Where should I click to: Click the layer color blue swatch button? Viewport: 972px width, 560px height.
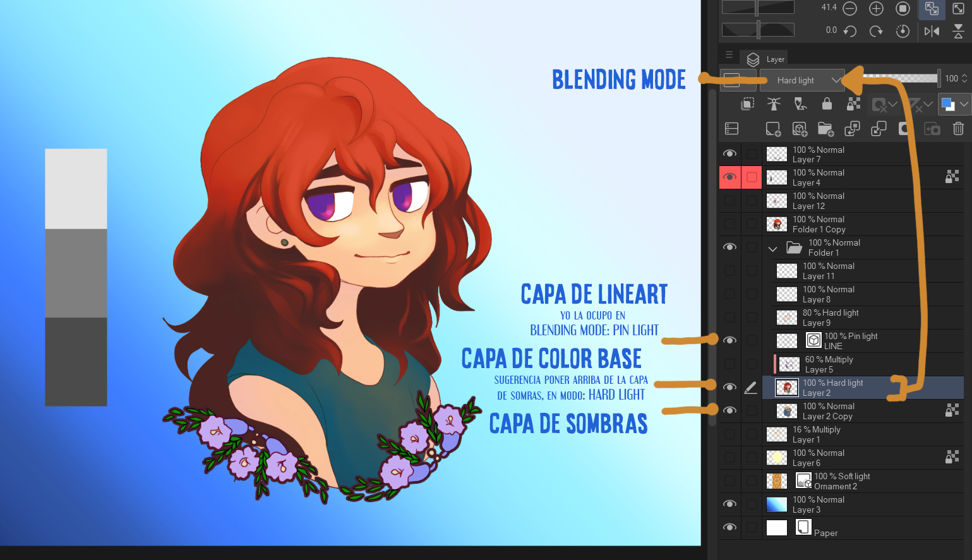click(x=947, y=104)
